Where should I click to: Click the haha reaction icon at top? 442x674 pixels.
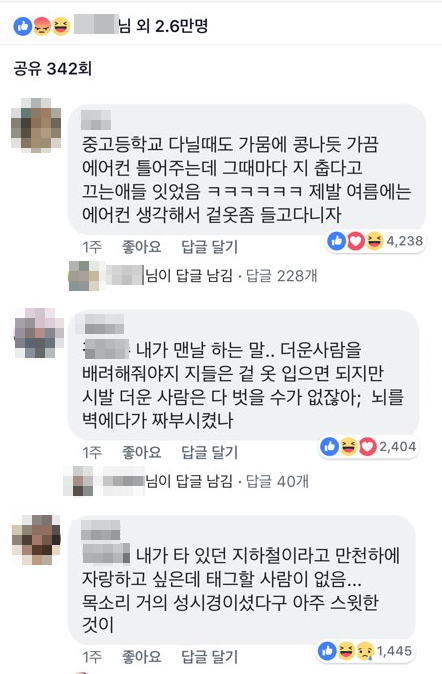(x=61, y=26)
